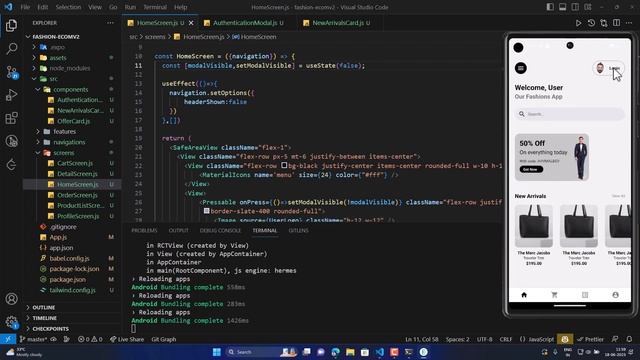The width and height of the screenshot is (640, 360).
Task: Collapse the screens folder
Action: click(64, 153)
